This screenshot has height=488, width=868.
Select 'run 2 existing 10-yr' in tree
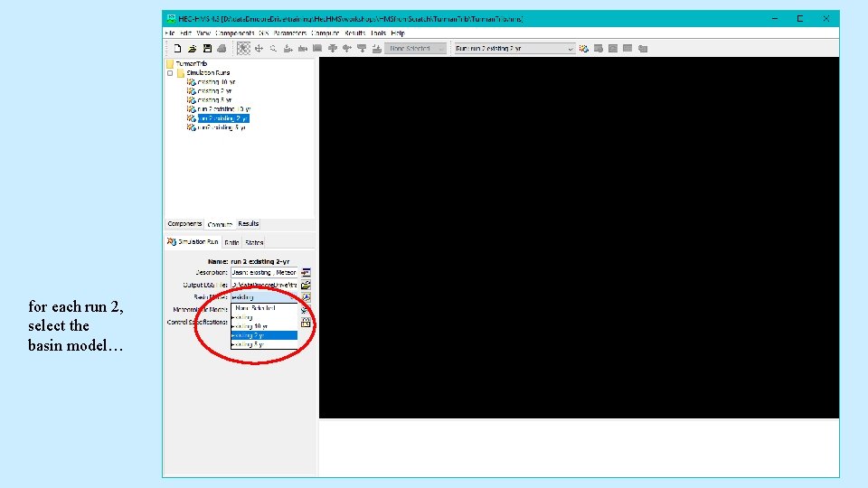click(x=223, y=109)
